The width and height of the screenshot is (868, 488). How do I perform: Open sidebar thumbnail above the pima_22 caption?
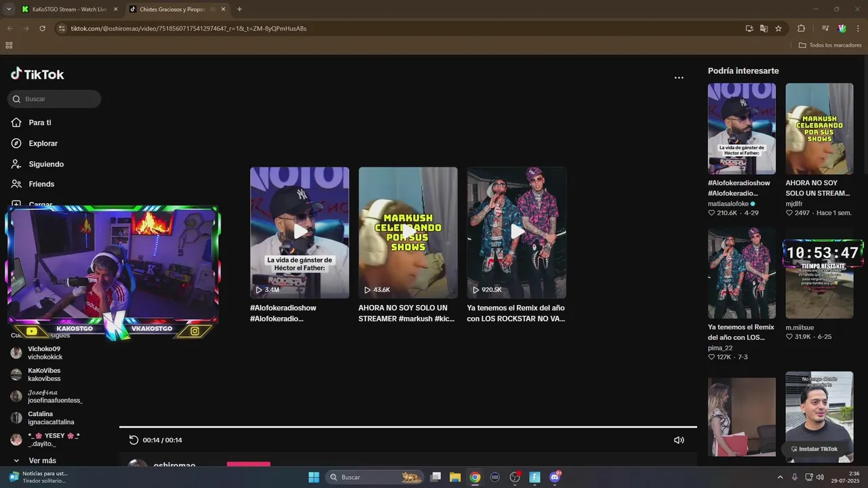[742, 273]
